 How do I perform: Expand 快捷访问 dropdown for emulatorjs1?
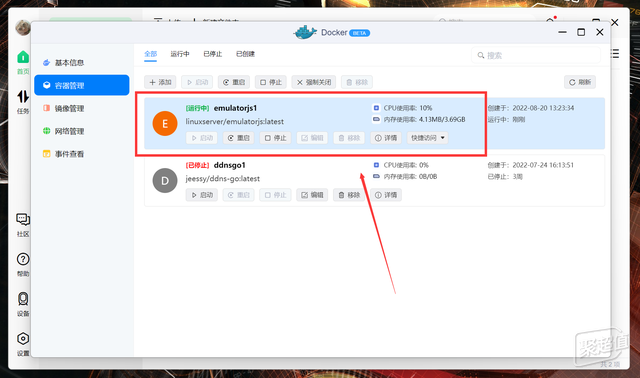(428, 138)
